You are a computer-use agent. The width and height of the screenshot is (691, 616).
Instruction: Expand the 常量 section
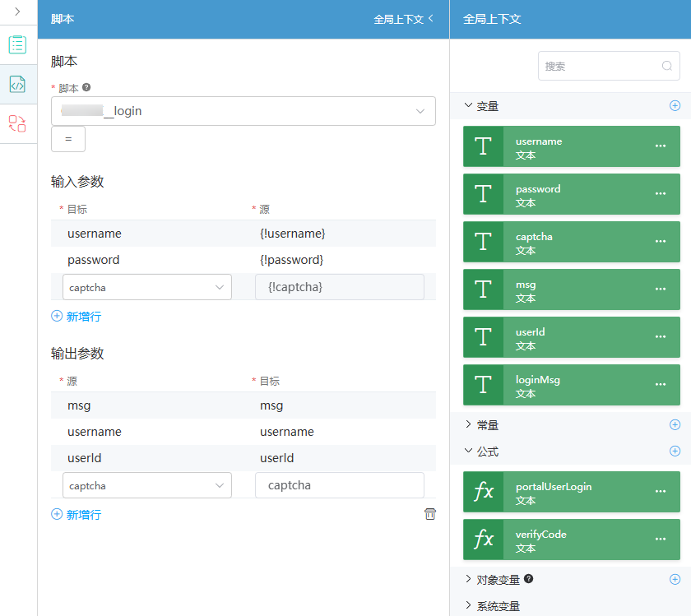(x=468, y=424)
